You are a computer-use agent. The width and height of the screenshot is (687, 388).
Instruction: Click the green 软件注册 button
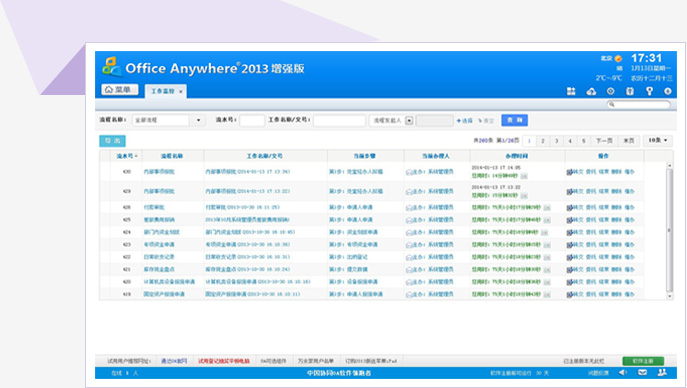[643, 361]
